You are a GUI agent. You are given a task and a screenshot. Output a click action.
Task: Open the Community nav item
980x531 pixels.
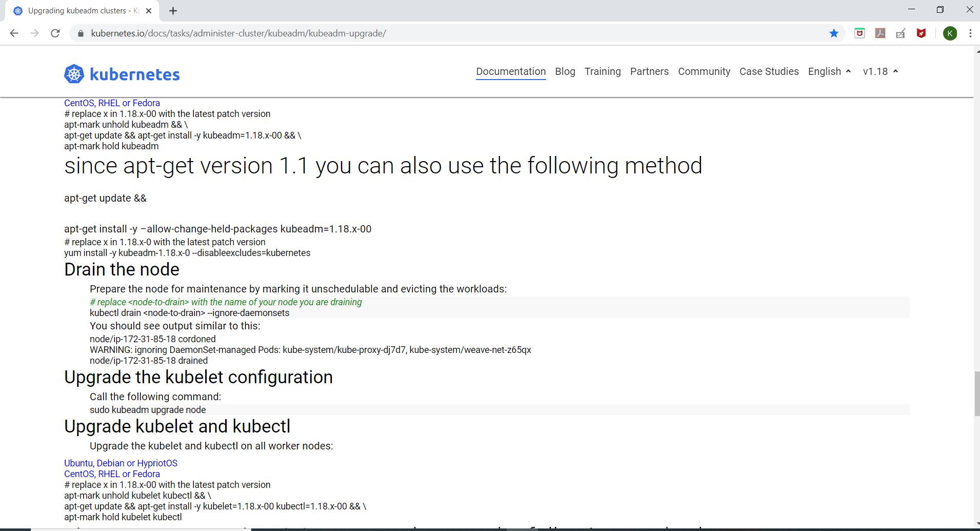pos(704,71)
